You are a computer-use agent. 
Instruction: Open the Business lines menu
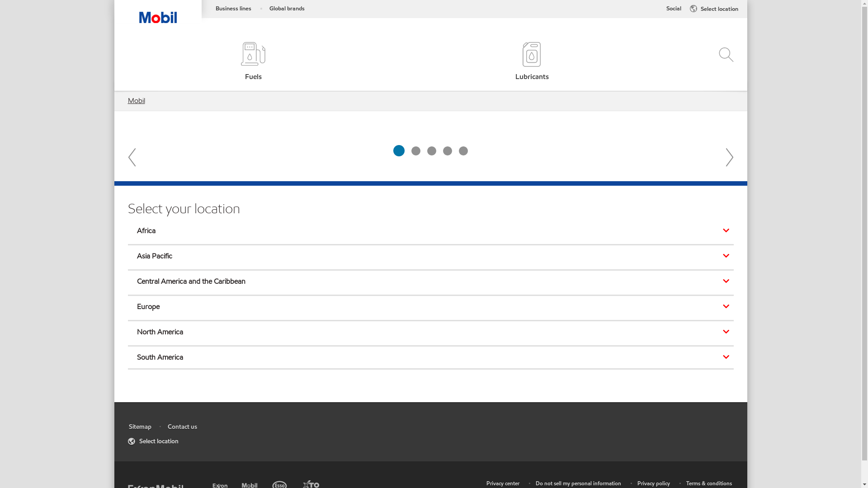pyautogui.click(x=233, y=9)
